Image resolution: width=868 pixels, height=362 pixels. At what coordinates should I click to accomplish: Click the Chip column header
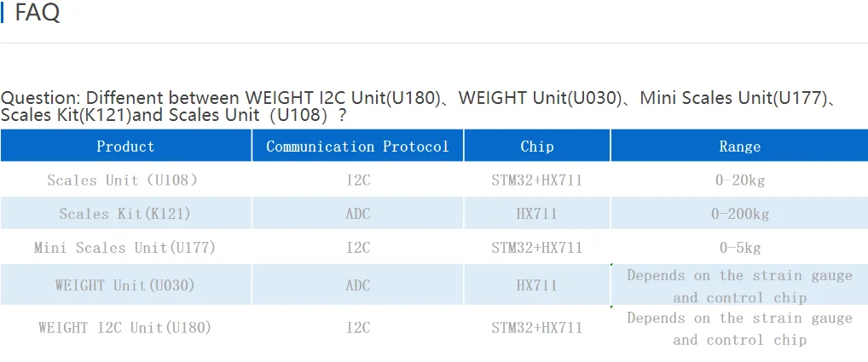point(537,147)
